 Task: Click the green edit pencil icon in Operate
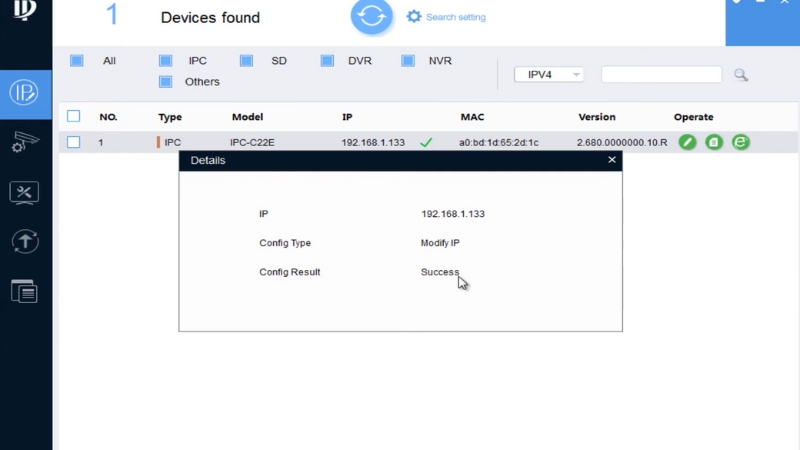coord(687,143)
